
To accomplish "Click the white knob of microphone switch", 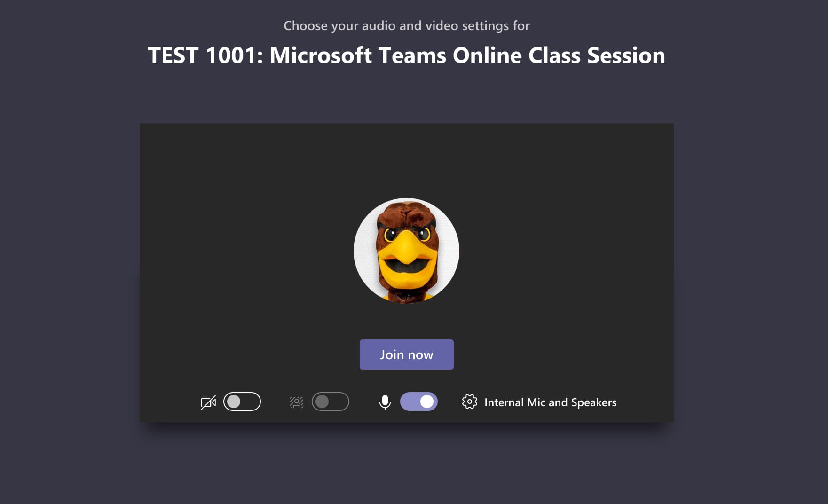I will coord(427,402).
